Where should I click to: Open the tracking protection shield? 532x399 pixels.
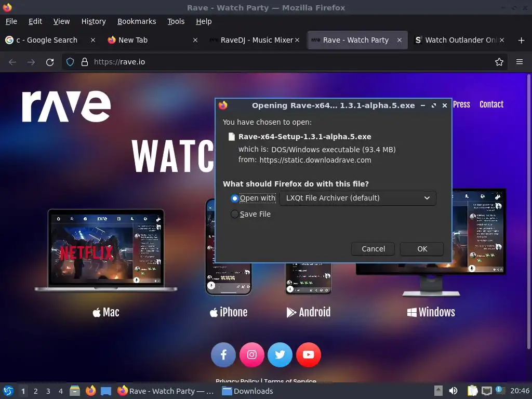[70, 62]
